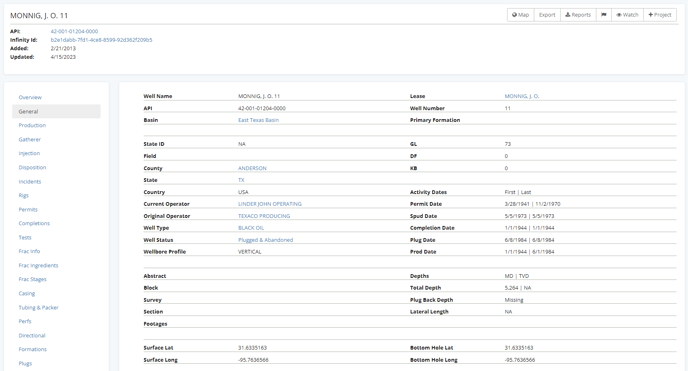Open Rigs section in sidebar

[x=23, y=196]
